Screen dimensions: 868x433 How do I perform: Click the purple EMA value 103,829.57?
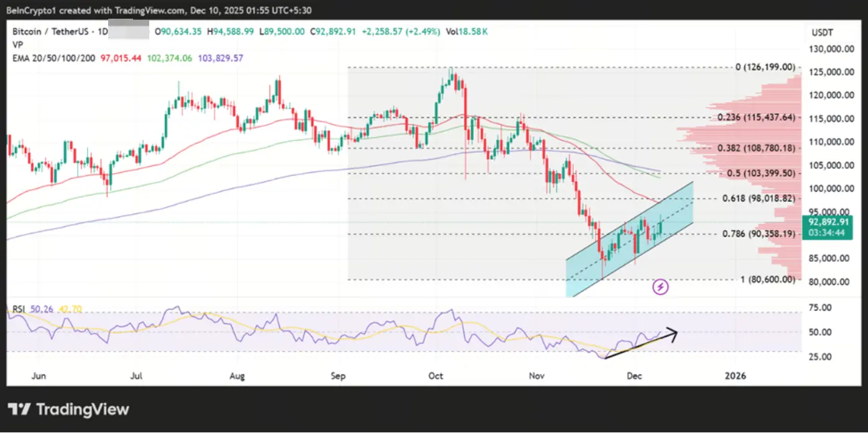click(x=221, y=57)
